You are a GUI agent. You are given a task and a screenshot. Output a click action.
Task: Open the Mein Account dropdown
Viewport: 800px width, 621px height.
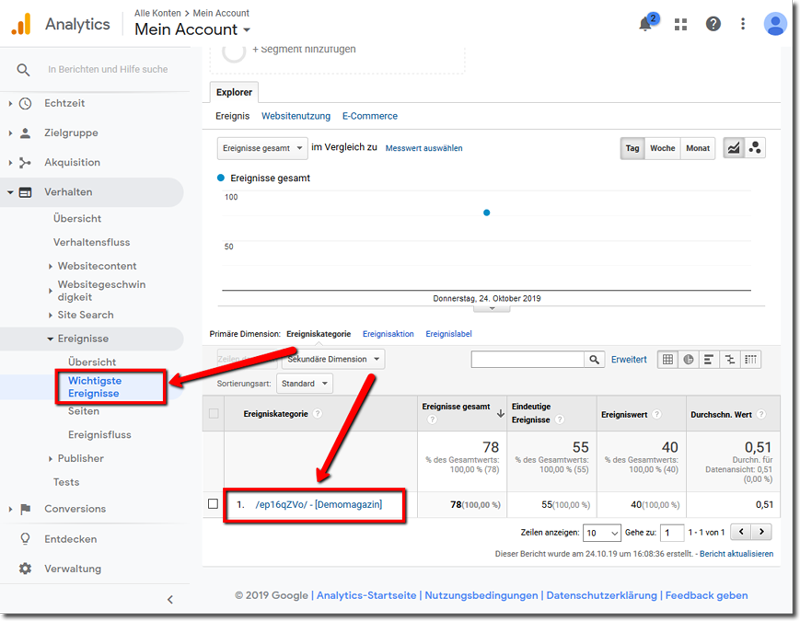(x=192, y=30)
